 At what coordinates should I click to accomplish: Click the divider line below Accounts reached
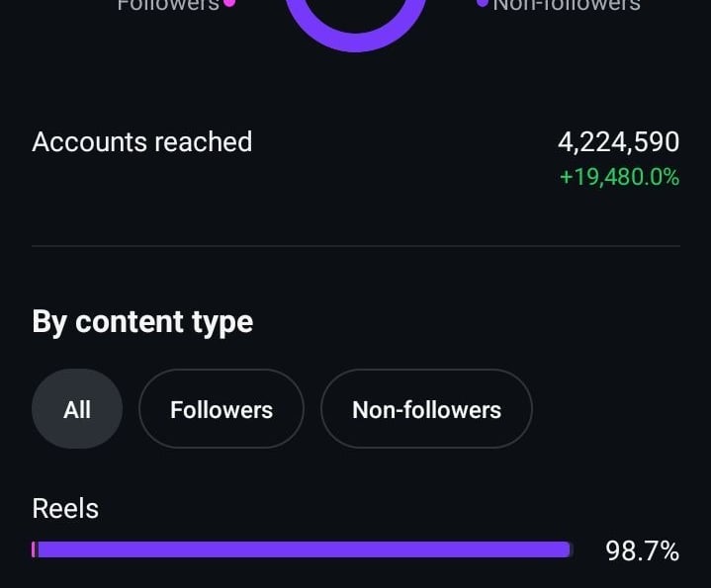356,245
